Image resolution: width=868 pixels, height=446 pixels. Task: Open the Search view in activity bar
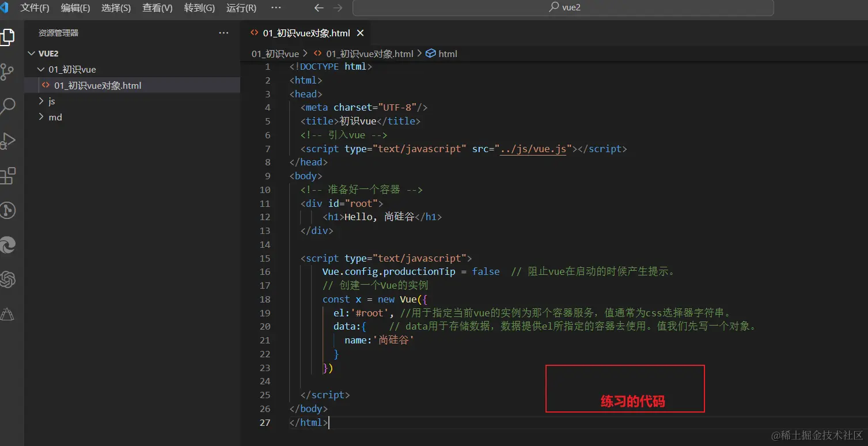click(x=7, y=106)
